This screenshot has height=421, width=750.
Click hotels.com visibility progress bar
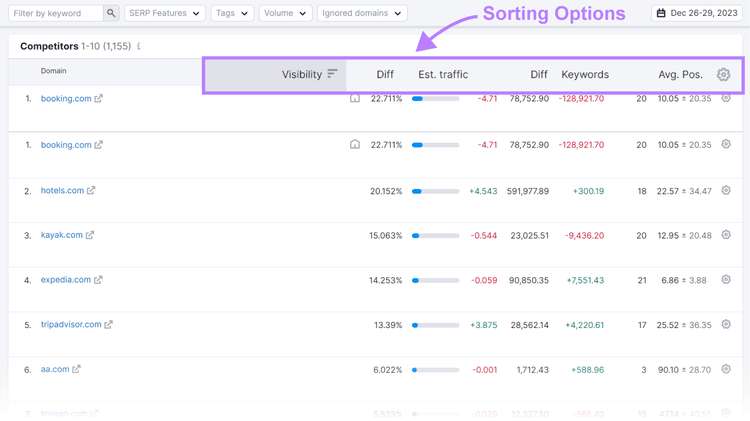click(x=435, y=191)
